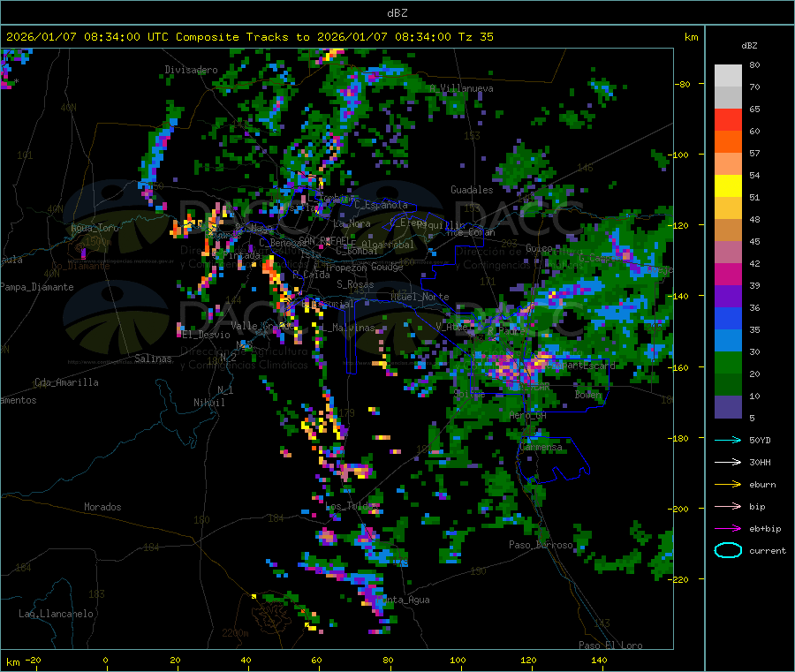Click the 'Nihuil' map label
Screen dimensions: 795x672
click(208, 403)
